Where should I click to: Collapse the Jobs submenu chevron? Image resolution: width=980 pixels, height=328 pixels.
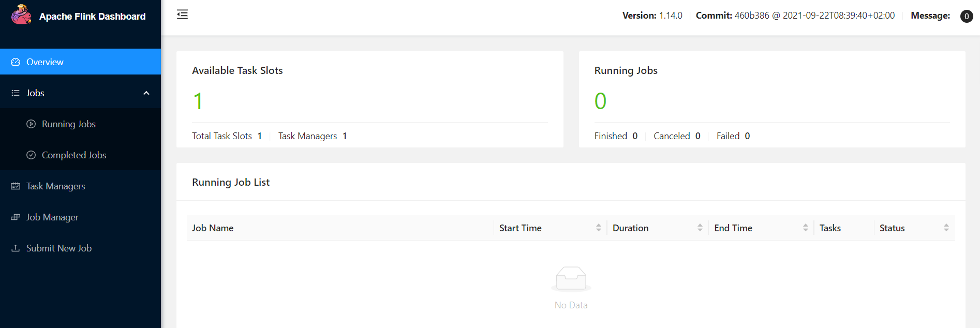[x=146, y=93]
